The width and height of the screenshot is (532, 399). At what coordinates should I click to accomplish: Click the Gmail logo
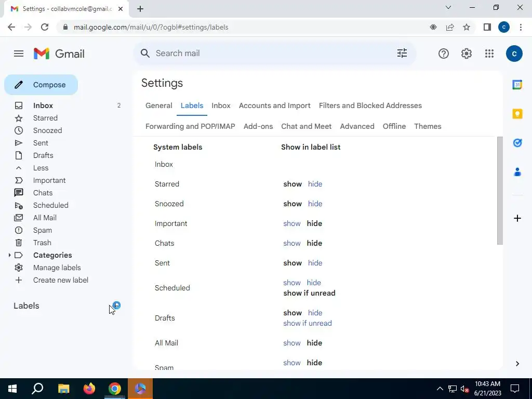(59, 54)
